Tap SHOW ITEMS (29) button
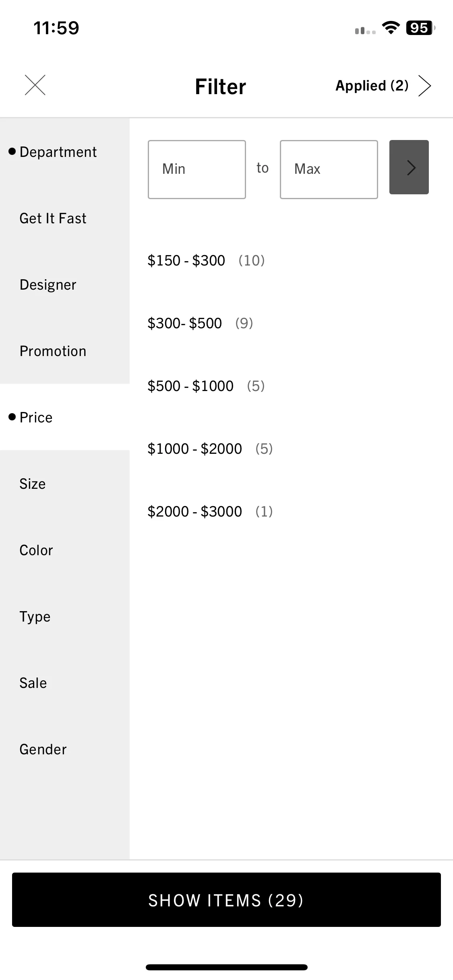453x980 pixels. coord(226,900)
